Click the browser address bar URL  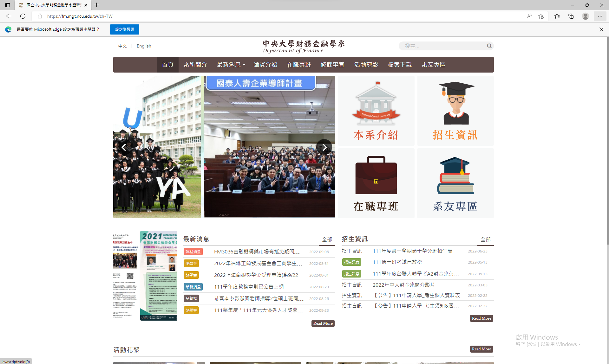pyautogui.click(x=80, y=16)
